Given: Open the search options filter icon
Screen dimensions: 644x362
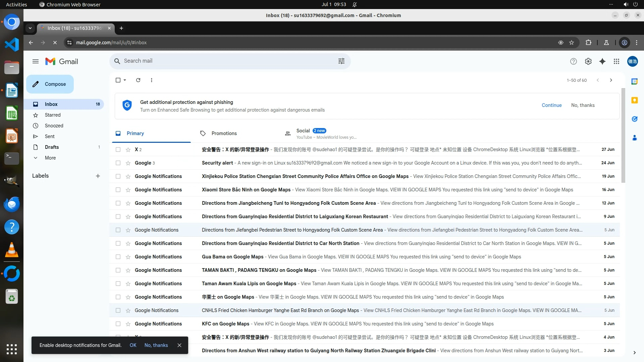Looking at the screenshot, I should coord(341,61).
